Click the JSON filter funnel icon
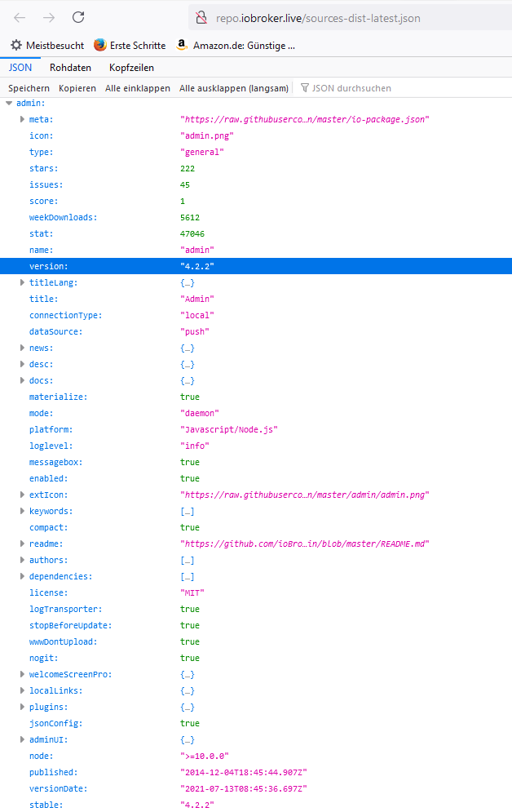 point(305,88)
